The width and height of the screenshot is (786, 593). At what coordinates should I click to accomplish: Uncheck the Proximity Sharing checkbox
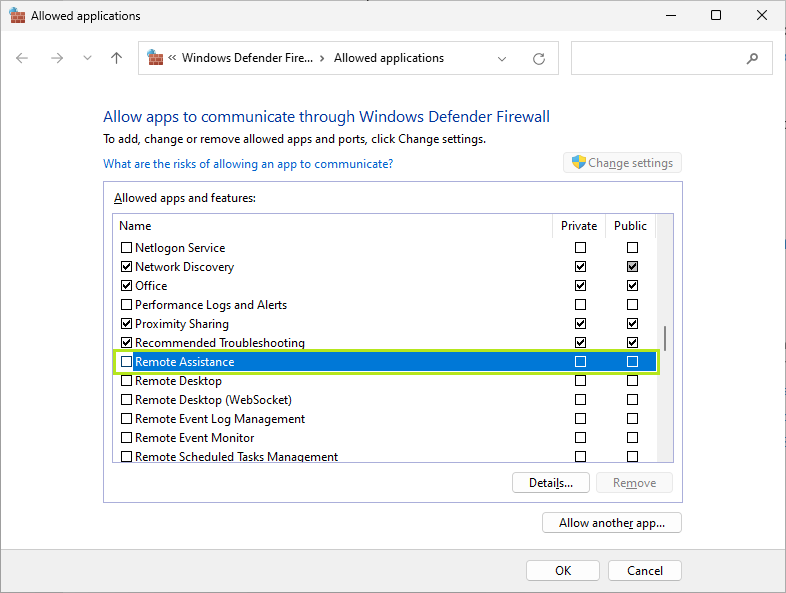[126, 324]
